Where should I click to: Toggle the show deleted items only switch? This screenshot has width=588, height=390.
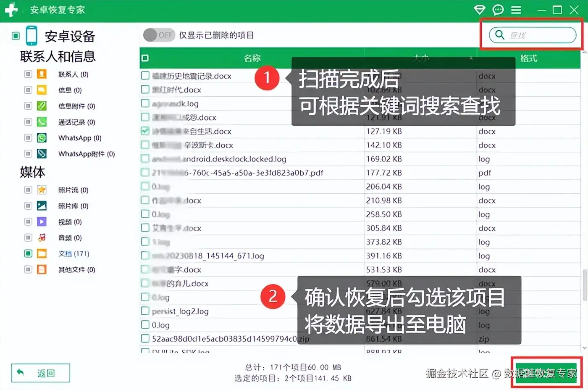[x=159, y=35]
